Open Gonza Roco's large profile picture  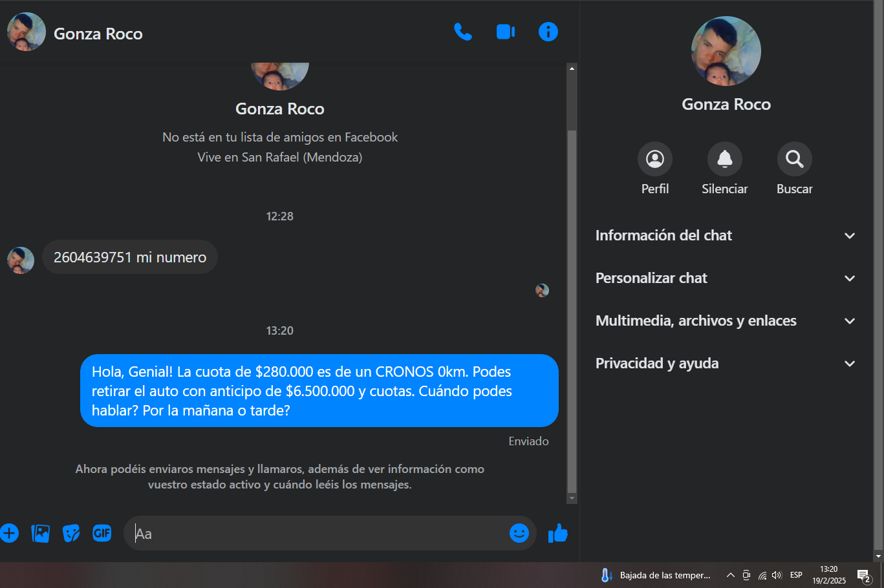pos(726,52)
